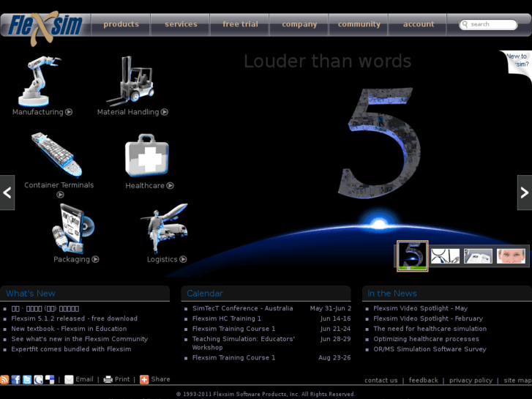The width and height of the screenshot is (532, 399).
Task: Open the Healthcare first aid kit icon
Action: tap(147, 155)
